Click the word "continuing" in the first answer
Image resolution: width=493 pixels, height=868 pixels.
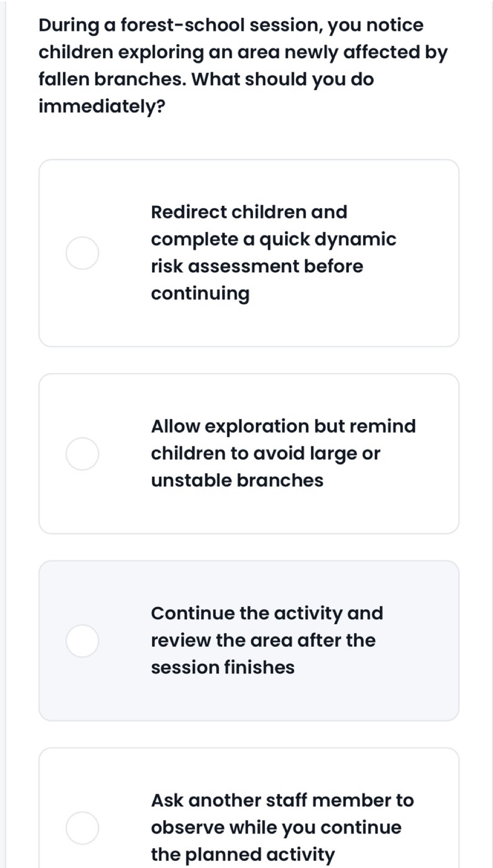click(200, 293)
